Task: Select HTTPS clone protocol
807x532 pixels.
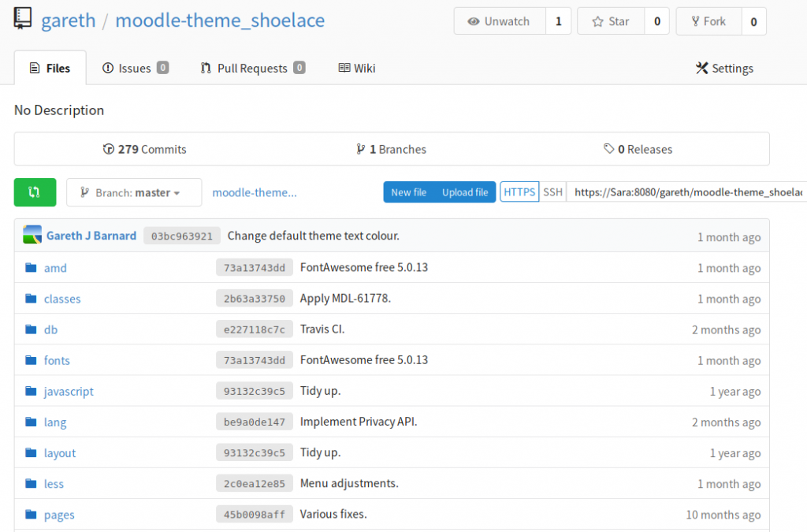Action: pos(519,192)
